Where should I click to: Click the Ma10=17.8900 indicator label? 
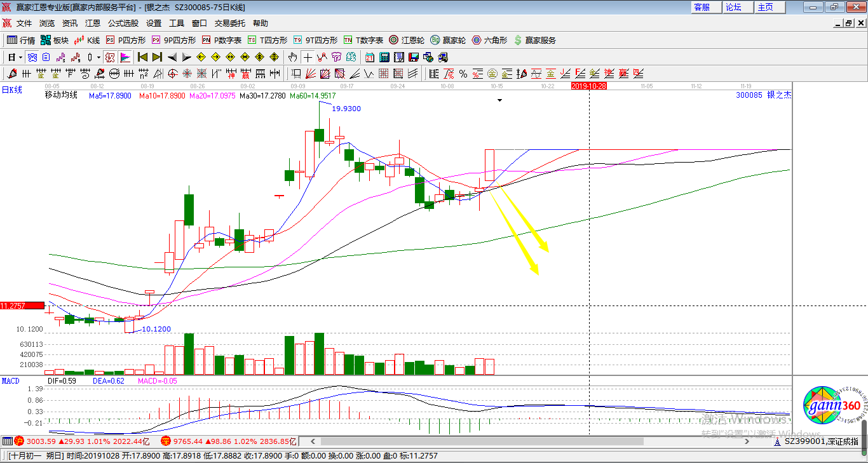[x=161, y=96]
